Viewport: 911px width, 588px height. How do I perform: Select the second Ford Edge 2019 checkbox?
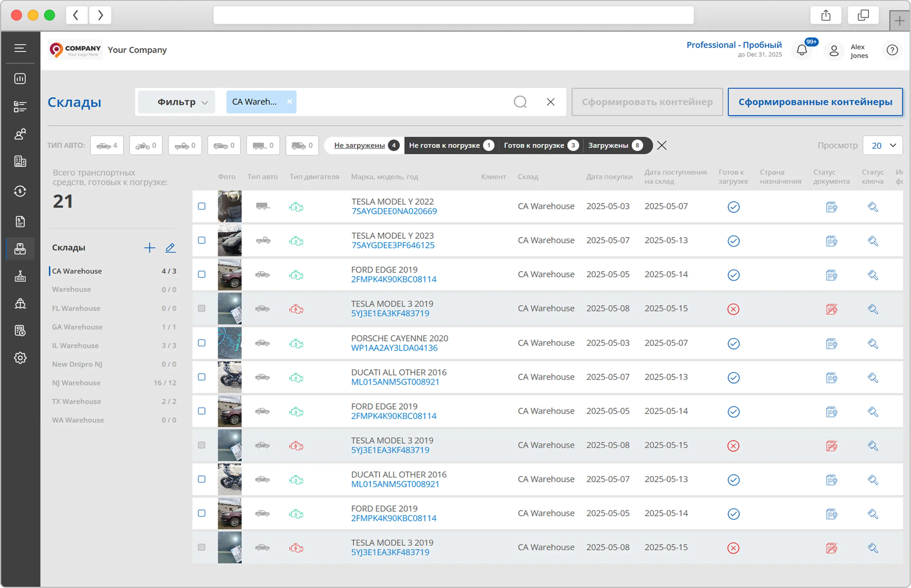click(x=201, y=411)
